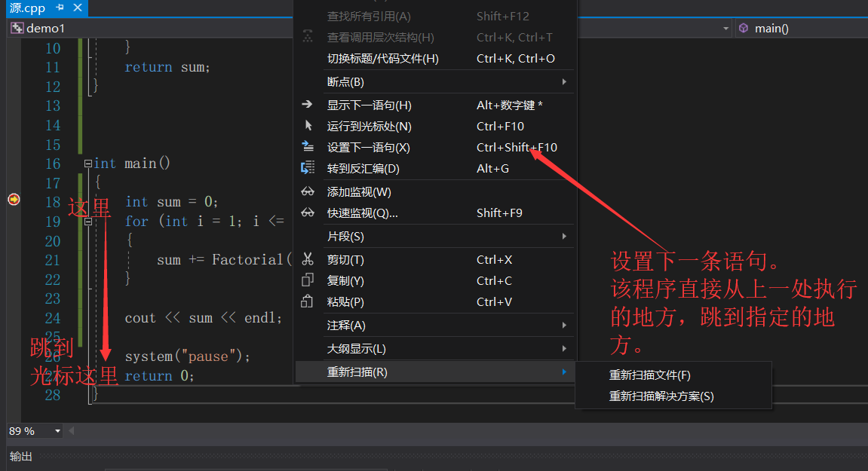
Task: Click the "return 0;" code line
Action: tap(159, 376)
